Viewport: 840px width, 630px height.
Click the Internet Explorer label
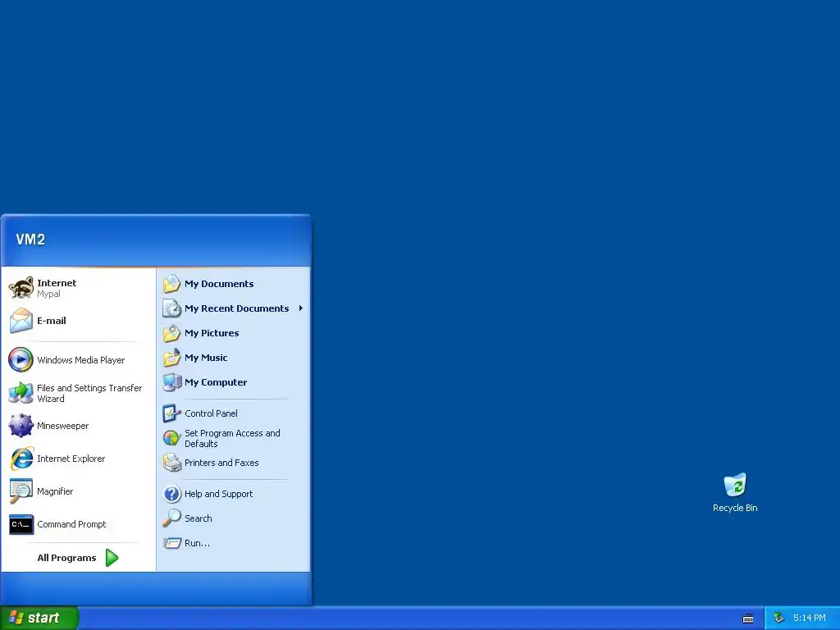pyautogui.click(x=71, y=459)
